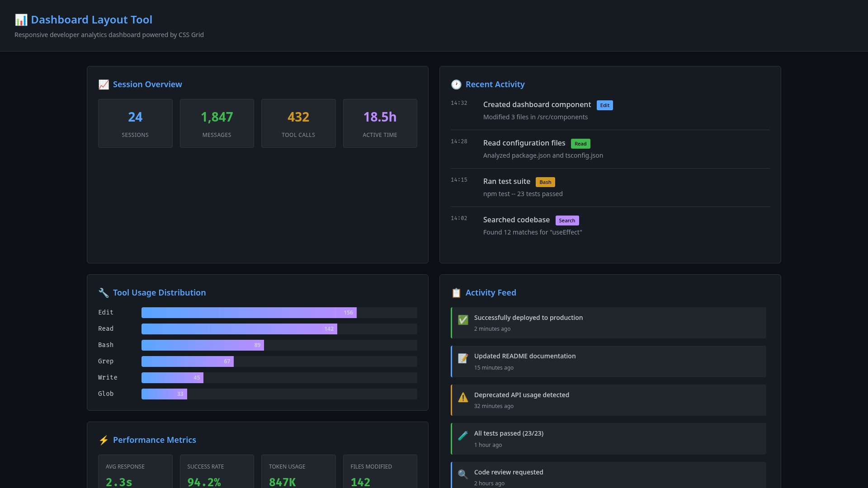Screen dimensions: 868x488
Task: Click the wrench icon by Tool Usage Distribution
Action: (x=104, y=293)
